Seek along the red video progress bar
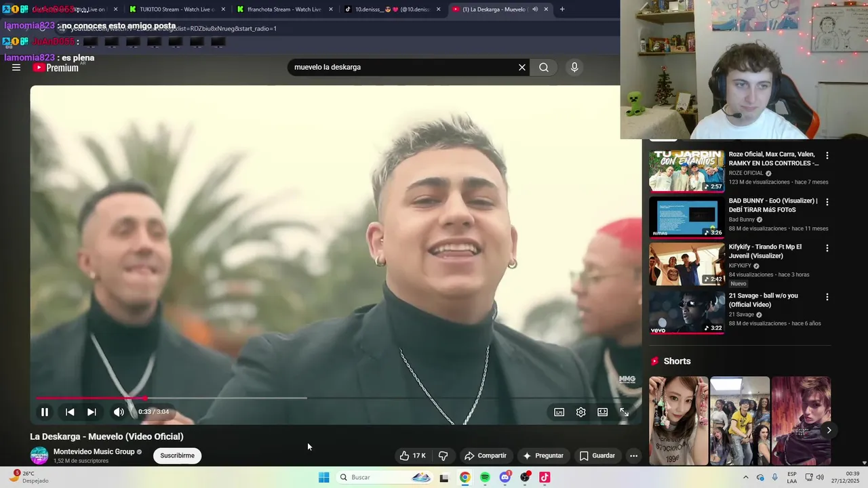This screenshot has width=868, height=488. (x=92, y=398)
